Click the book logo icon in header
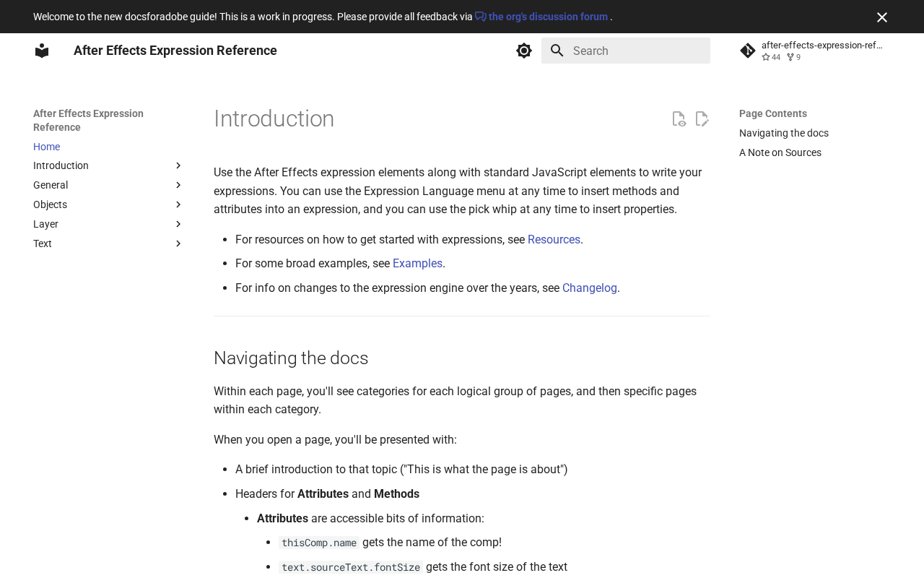This screenshot has width=924, height=578. [42, 51]
